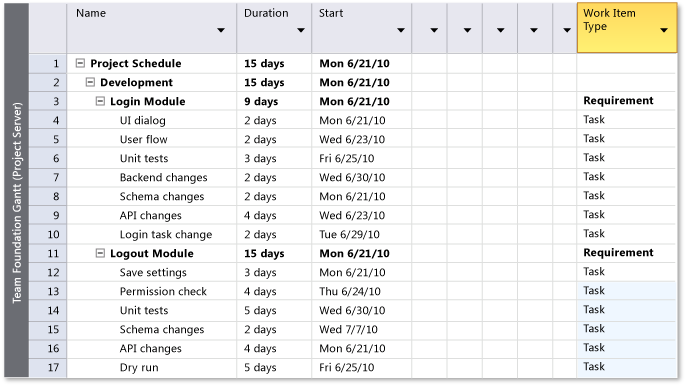Select the Work Item Type column header

tap(626, 28)
